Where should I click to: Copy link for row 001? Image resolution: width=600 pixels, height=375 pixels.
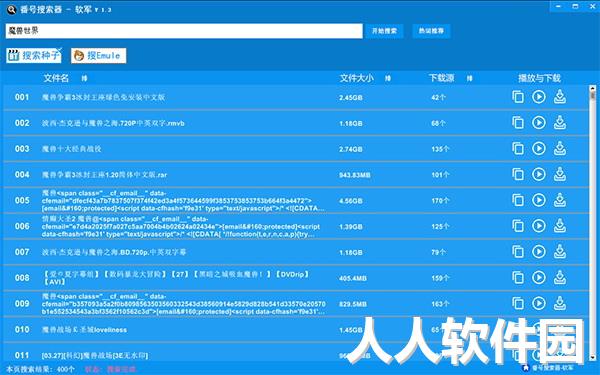[518, 97]
